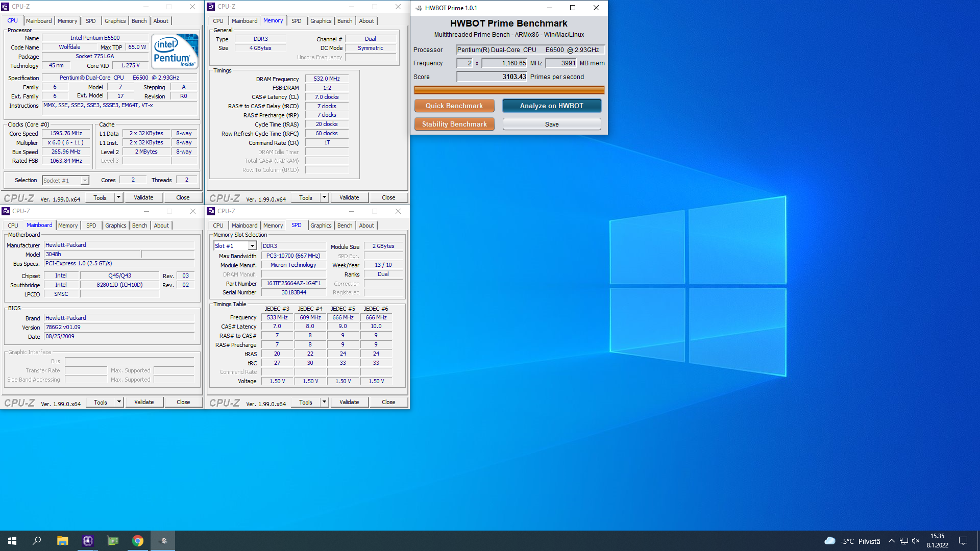The height and width of the screenshot is (551, 980).
Task: Expand Tools arrow in Mainboard window
Action: coord(119,402)
